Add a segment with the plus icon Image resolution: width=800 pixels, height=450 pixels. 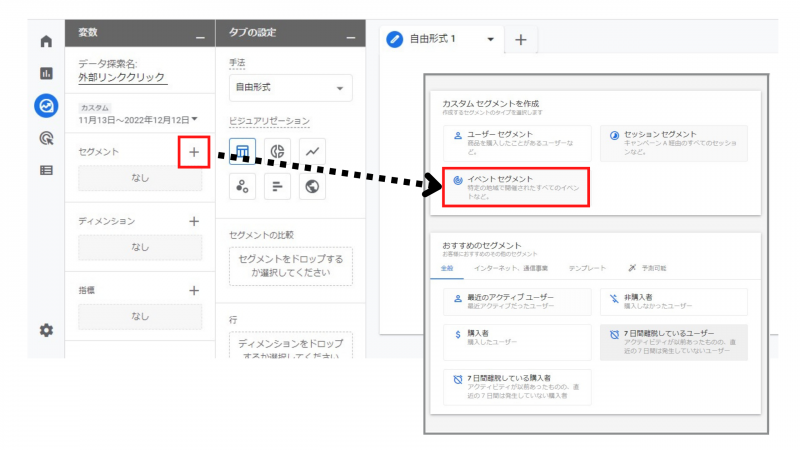click(x=193, y=153)
